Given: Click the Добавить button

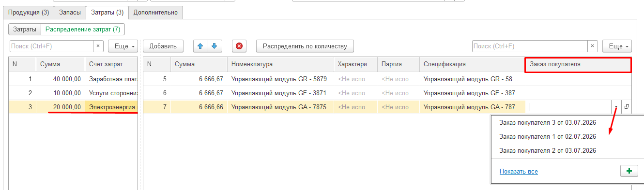Looking at the screenshot, I should coord(163,46).
